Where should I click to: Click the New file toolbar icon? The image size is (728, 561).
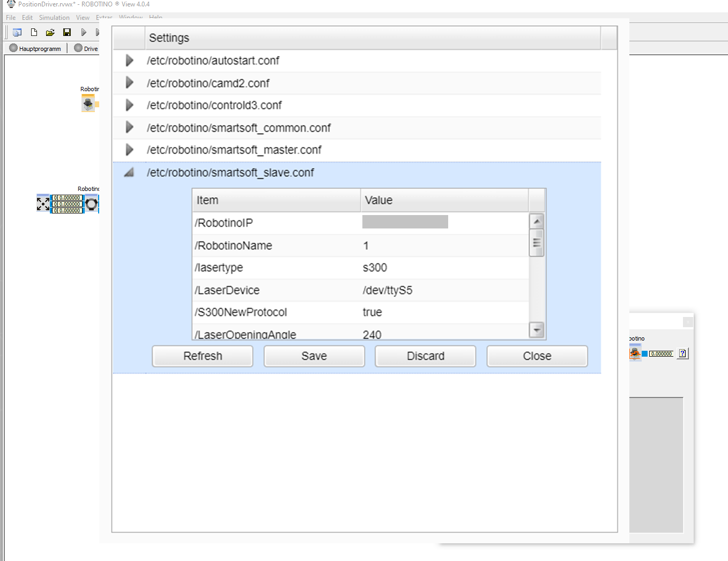coord(34,32)
